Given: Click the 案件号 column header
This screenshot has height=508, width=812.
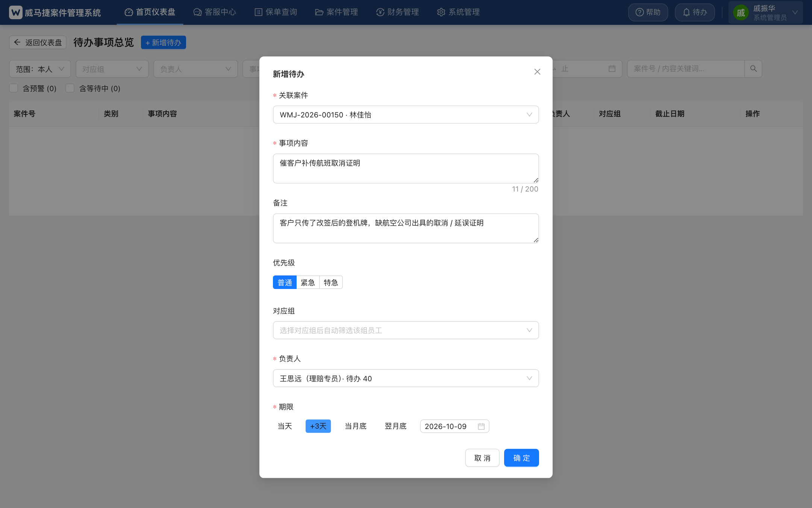Looking at the screenshot, I should [24, 114].
